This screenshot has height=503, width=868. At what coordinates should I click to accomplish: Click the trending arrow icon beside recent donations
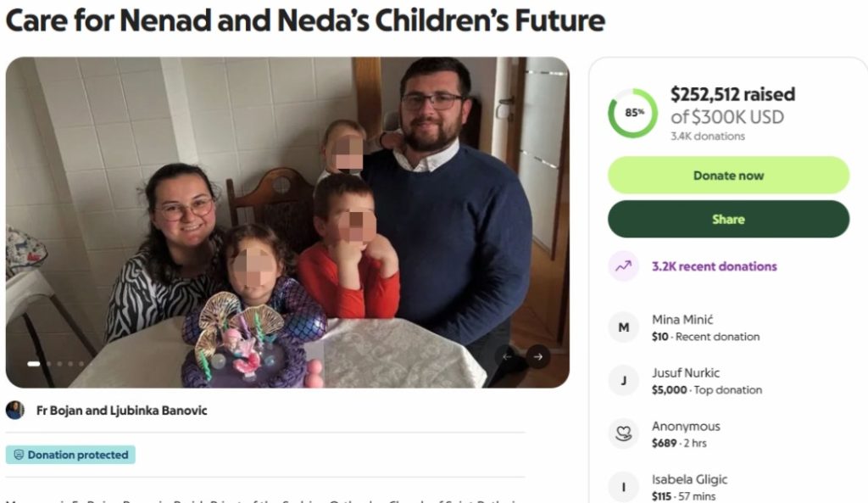[624, 266]
